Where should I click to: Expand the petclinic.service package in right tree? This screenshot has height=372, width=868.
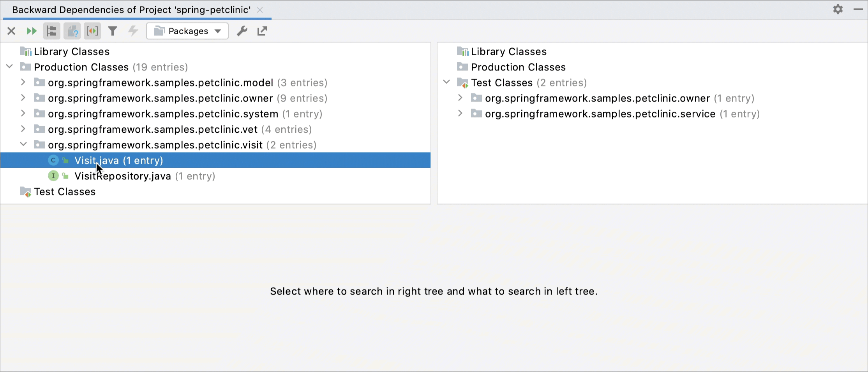coord(460,113)
